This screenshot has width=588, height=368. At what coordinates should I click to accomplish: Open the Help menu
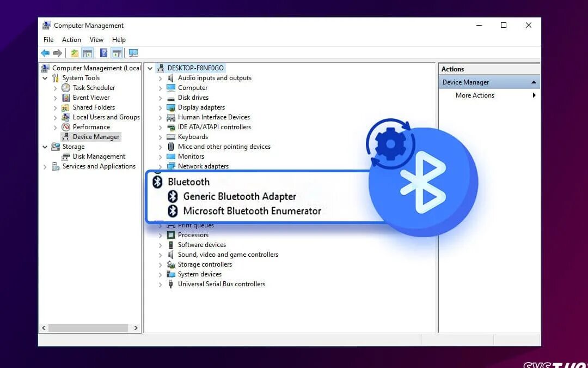pos(119,40)
